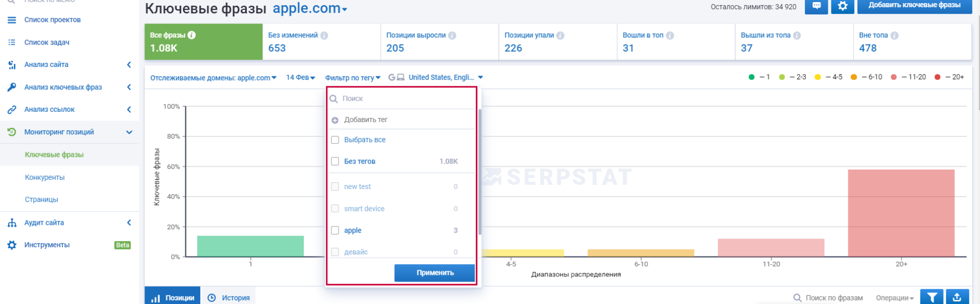Open the 14 Фев date dropdown
Screen dimensions: 980x304
tap(300, 78)
